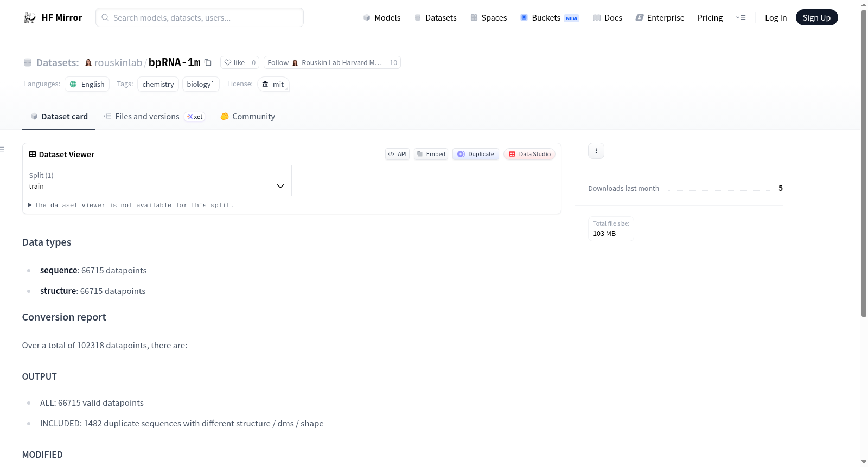Open the Datasets navigation item

pos(435,18)
